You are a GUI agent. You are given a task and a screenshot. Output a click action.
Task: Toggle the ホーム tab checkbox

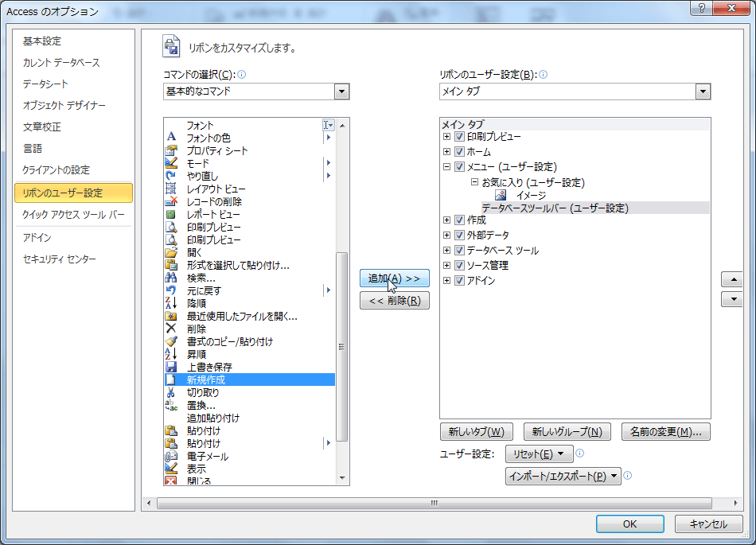point(459,152)
